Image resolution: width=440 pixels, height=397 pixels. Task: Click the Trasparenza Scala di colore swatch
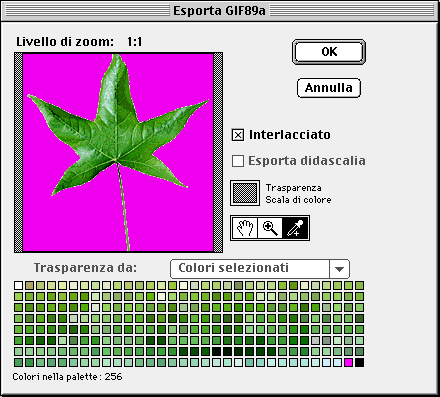tap(245, 193)
